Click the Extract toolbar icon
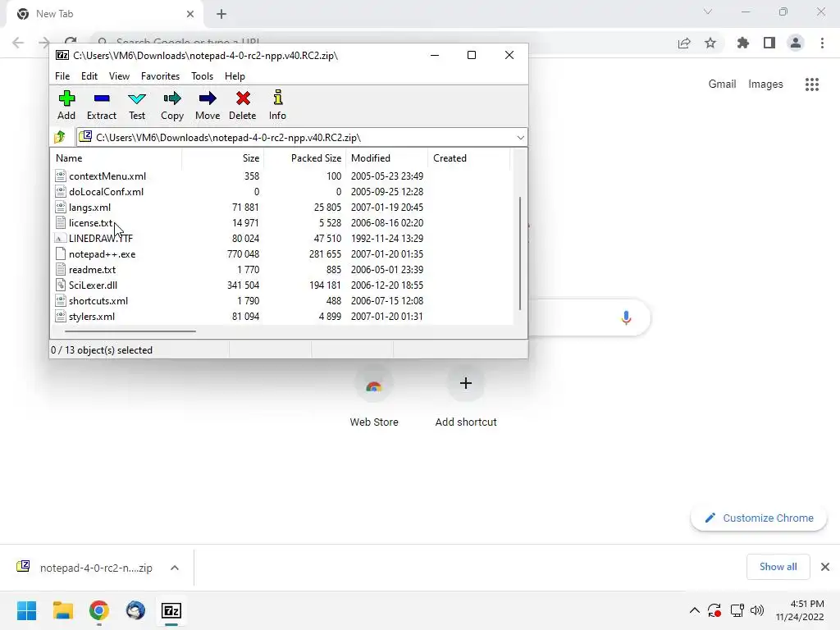This screenshot has width=840, height=630. click(x=101, y=105)
